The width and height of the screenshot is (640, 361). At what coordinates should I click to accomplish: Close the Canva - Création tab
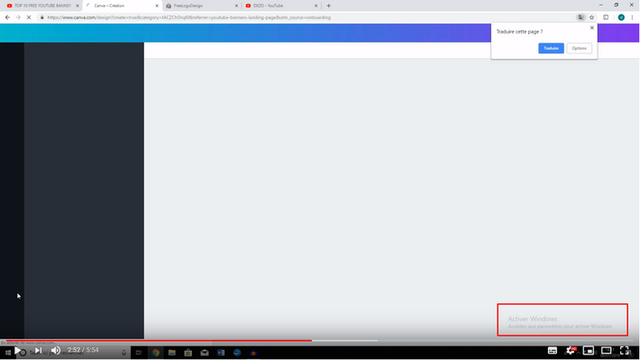[x=157, y=6]
